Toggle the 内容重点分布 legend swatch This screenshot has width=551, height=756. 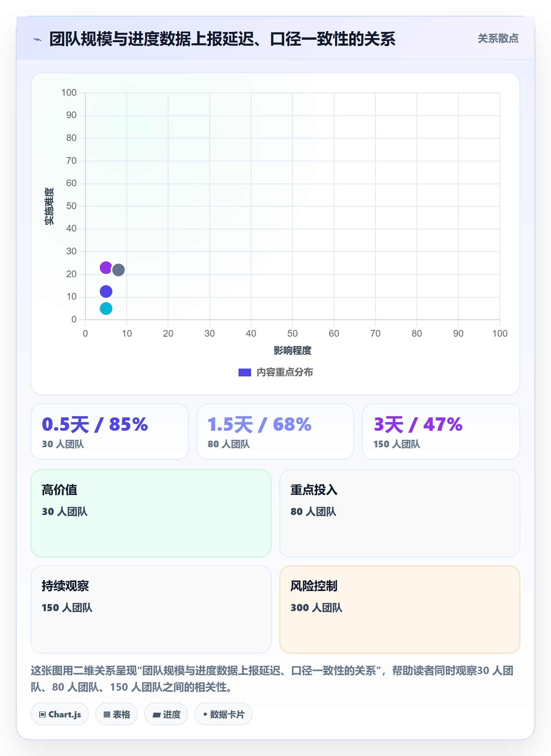[244, 372]
